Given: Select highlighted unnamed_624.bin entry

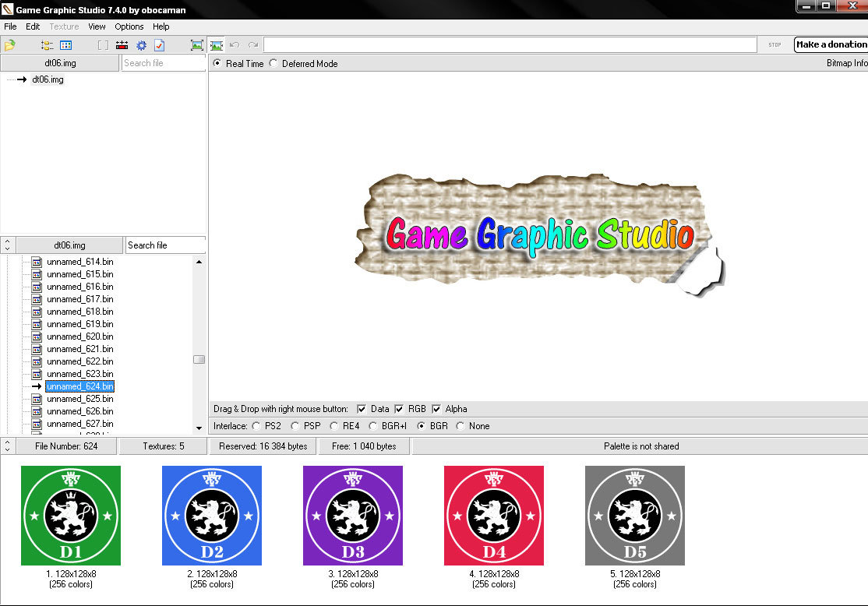Looking at the screenshot, I should click(x=80, y=386).
